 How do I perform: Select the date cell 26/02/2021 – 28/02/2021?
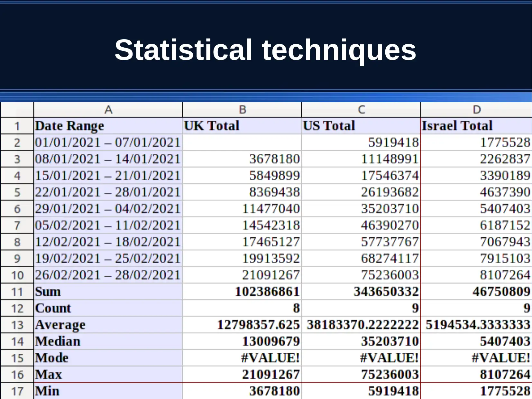[x=108, y=275]
